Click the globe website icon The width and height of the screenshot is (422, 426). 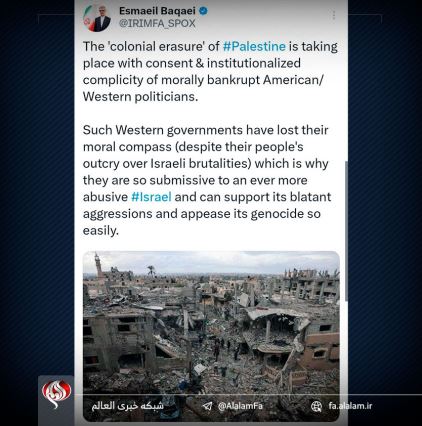[316, 406]
